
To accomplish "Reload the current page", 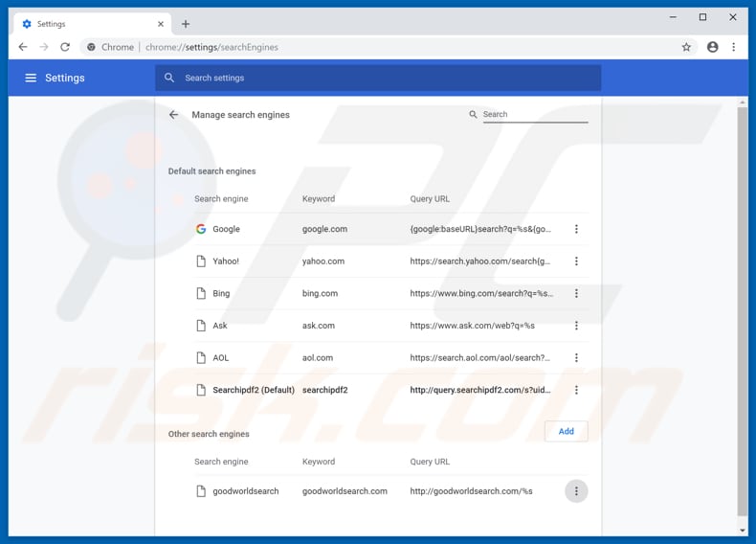I will click(x=65, y=47).
